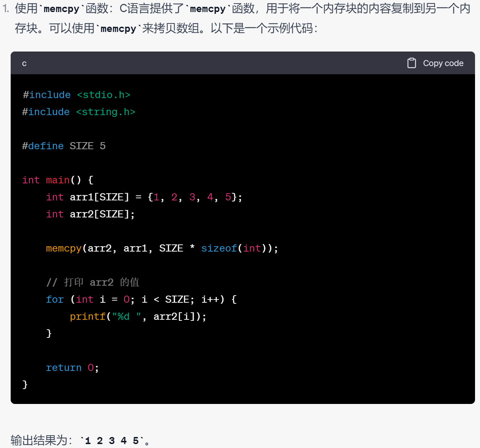Click the '#define SIZE 5' line
This screenshot has width=480, height=448.
tap(64, 146)
